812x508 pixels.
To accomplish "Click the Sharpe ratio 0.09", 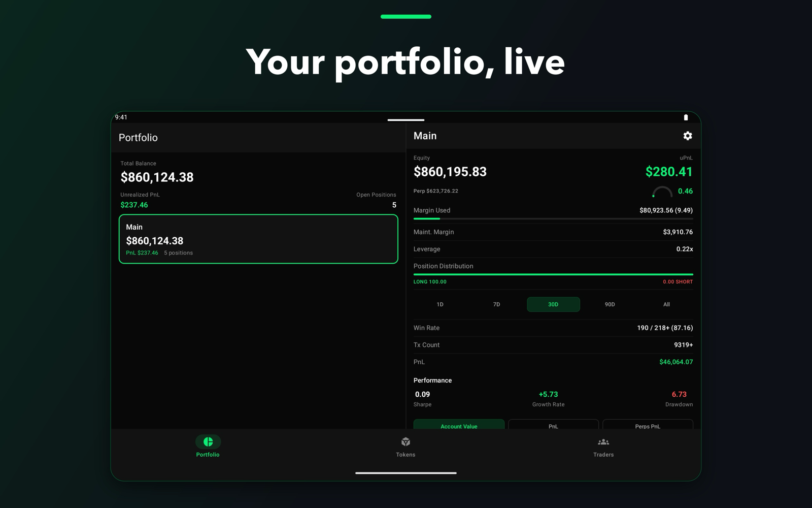I will click(422, 394).
